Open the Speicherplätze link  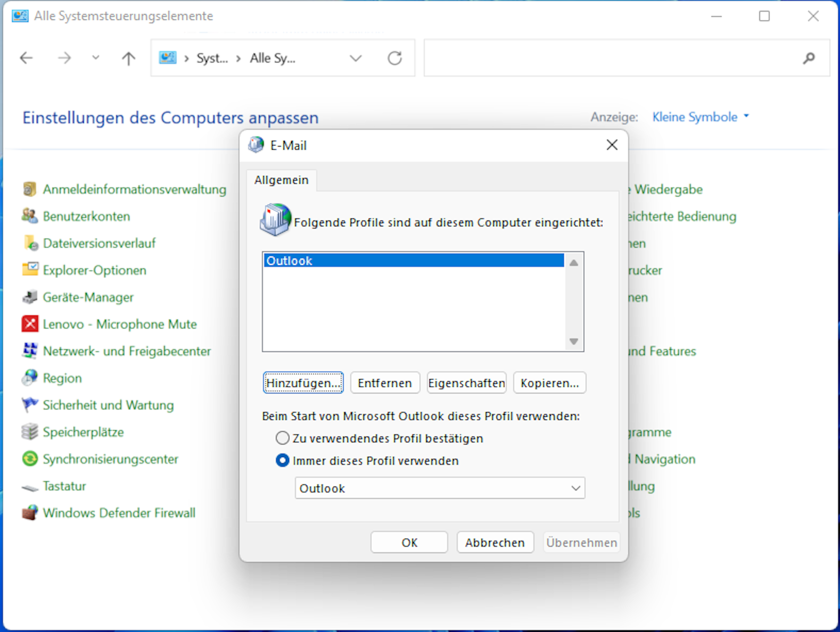point(83,431)
